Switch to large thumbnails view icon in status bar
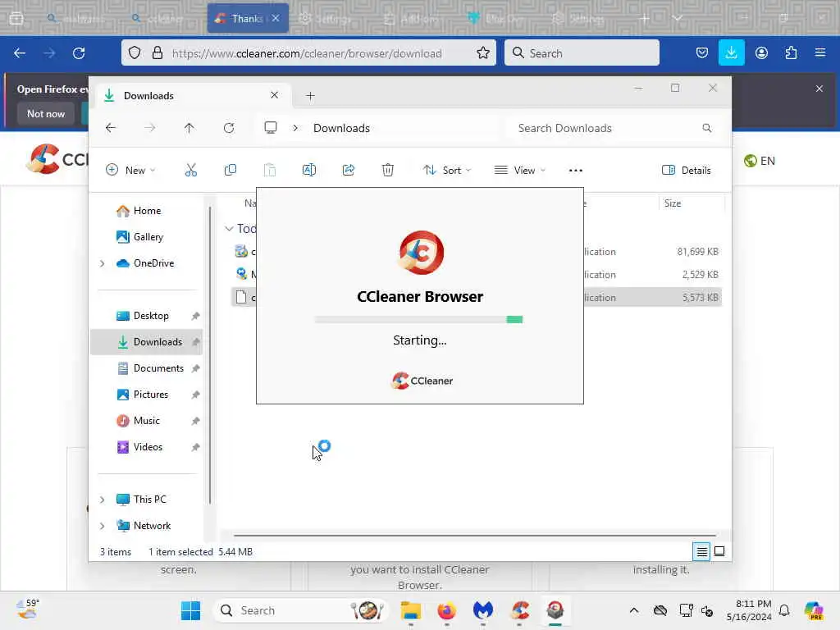 pyautogui.click(x=719, y=551)
